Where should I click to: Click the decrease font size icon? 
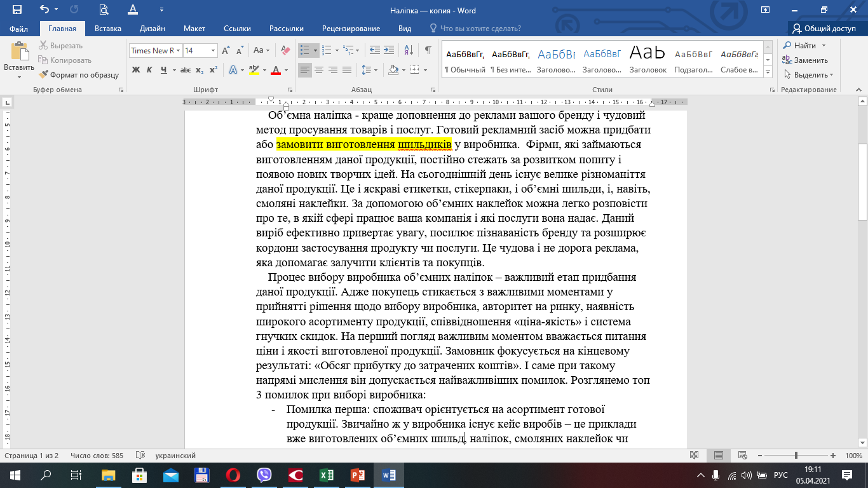(240, 50)
